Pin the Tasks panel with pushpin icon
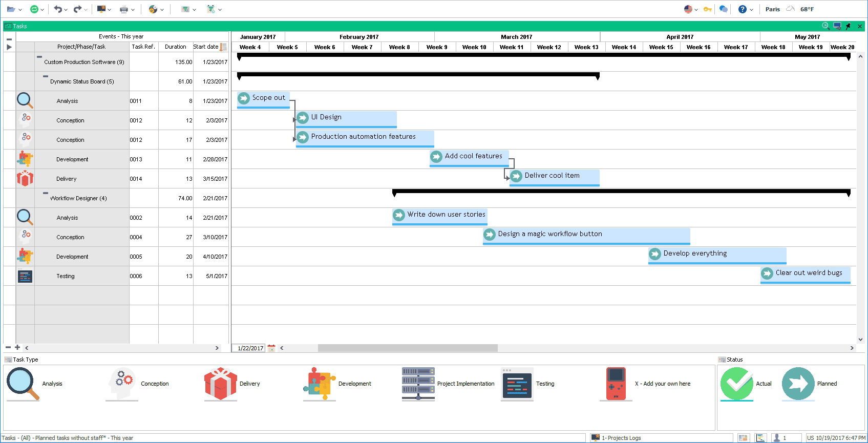 click(x=849, y=26)
